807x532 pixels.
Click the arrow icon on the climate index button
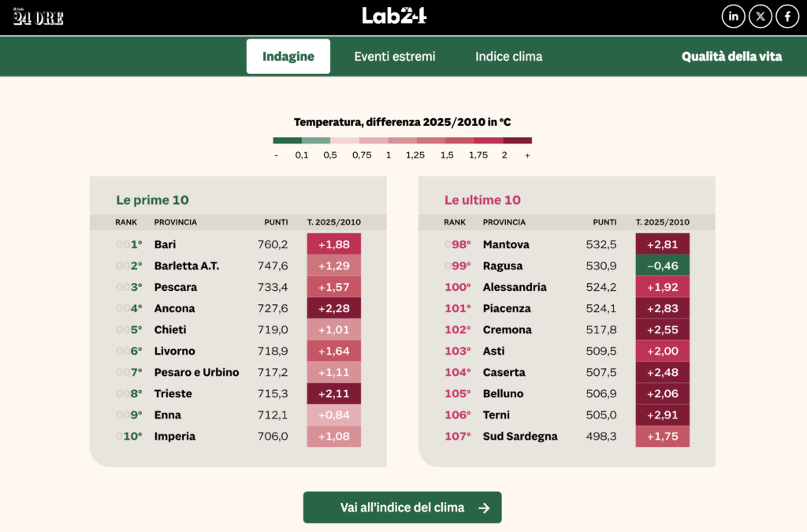pyautogui.click(x=484, y=508)
